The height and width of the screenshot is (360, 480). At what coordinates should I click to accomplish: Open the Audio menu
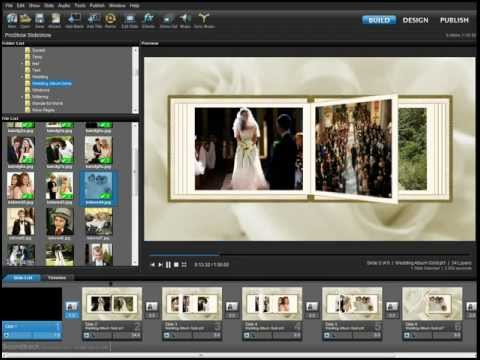(64, 6)
